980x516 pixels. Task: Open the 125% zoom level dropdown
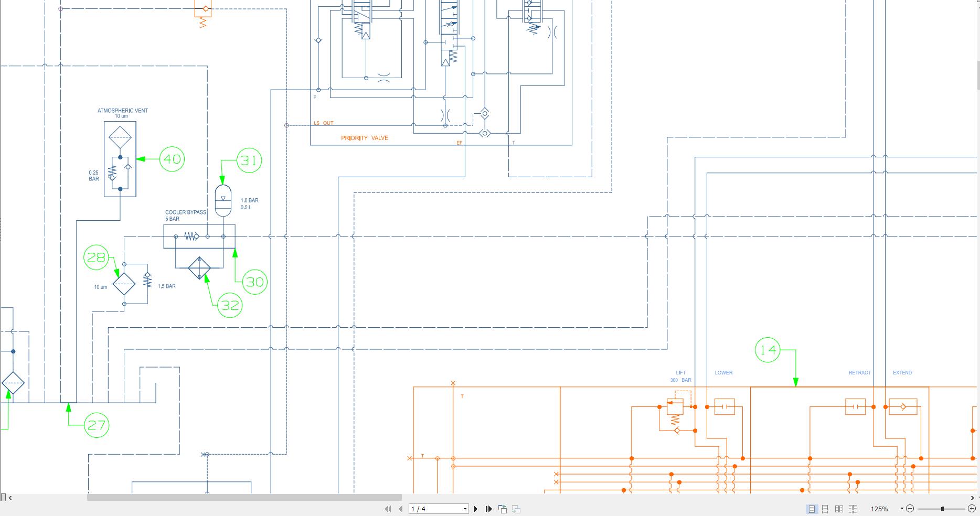(x=902, y=509)
